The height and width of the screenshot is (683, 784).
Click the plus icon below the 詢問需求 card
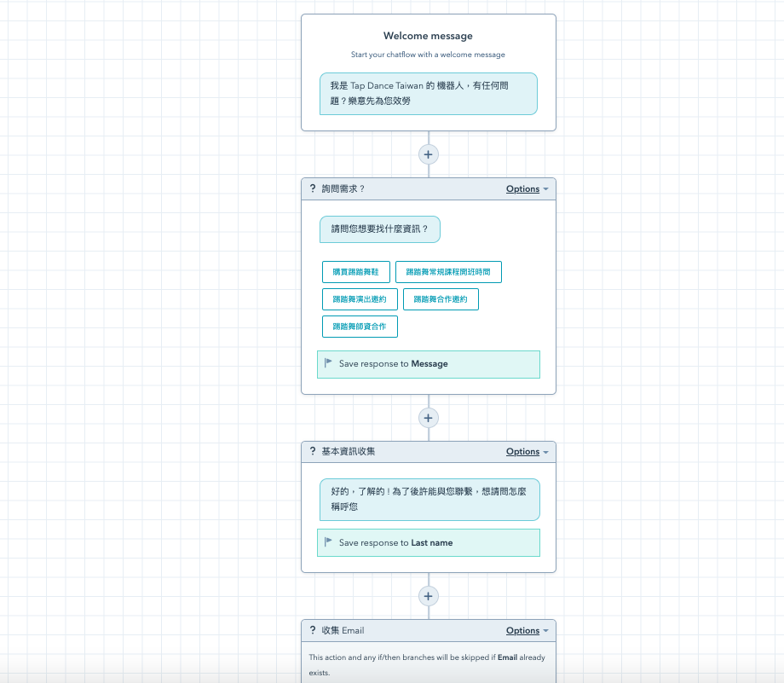[x=428, y=418]
